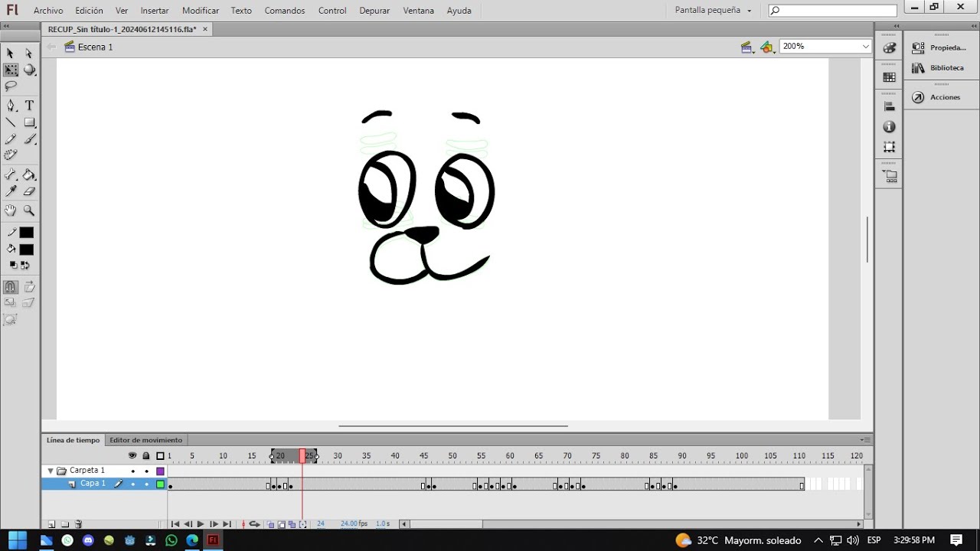Select the Free Transform tool
This screenshot has width=980, height=551.
point(11,70)
